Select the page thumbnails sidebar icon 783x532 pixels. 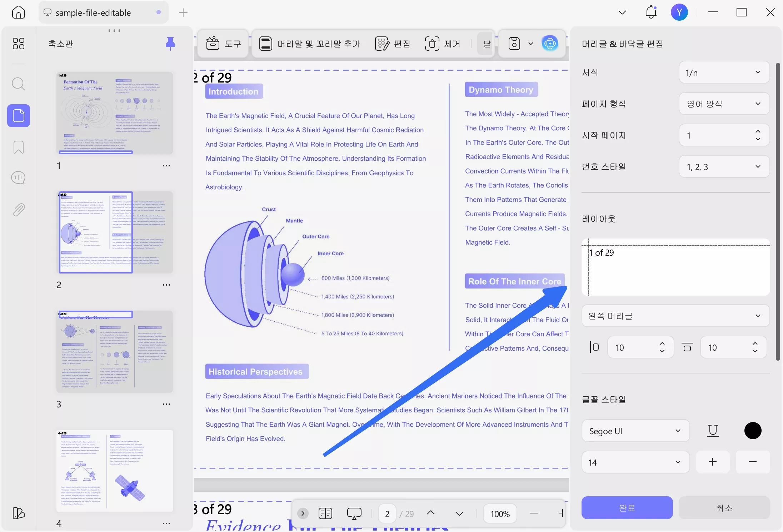[19, 116]
